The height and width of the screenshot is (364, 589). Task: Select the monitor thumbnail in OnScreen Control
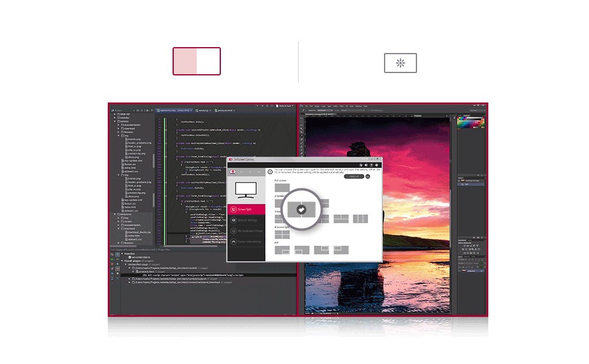click(246, 190)
